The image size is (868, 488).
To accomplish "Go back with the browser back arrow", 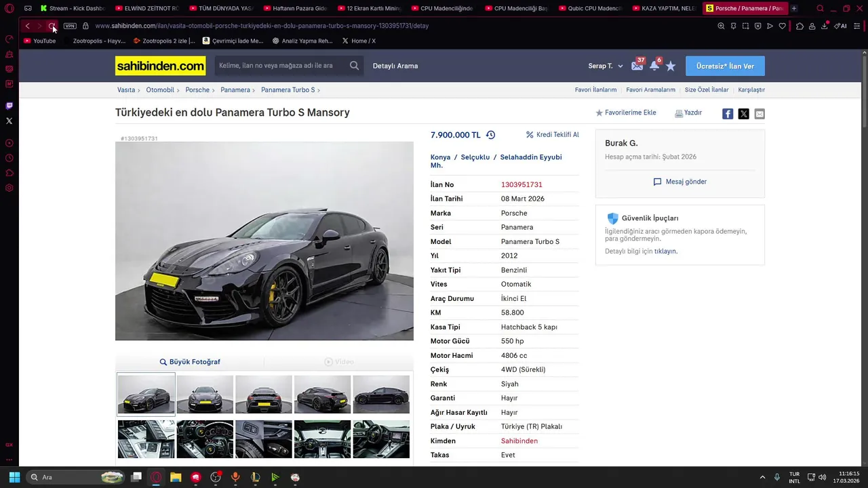I will 27,26.
